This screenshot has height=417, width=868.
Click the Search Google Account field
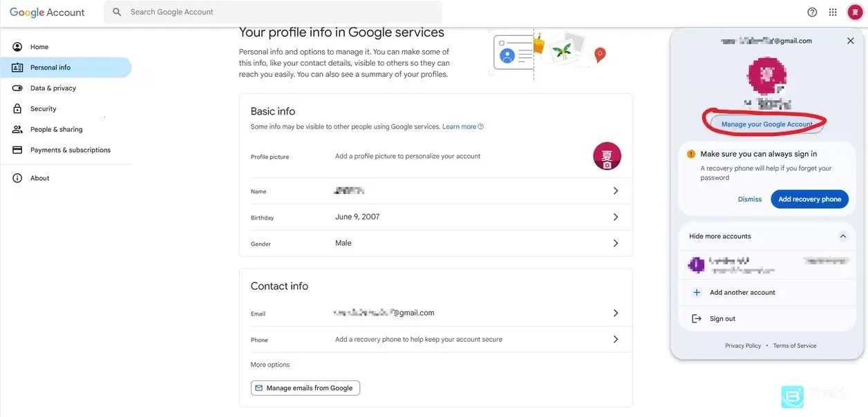coord(276,12)
